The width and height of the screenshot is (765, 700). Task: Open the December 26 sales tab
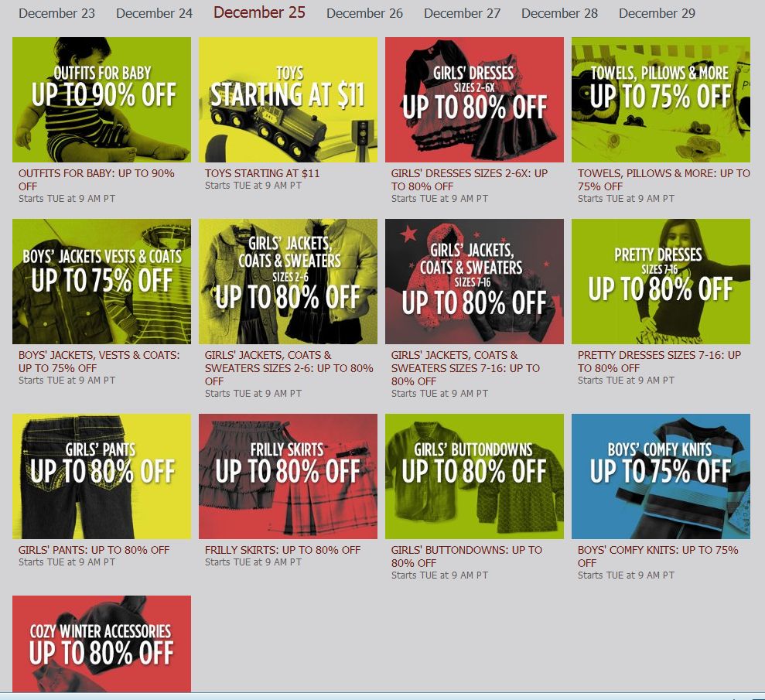[x=364, y=13]
